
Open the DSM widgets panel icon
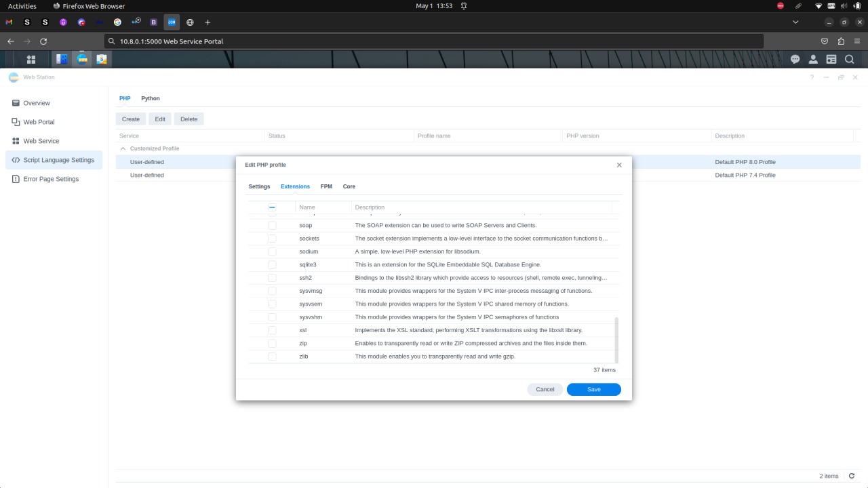click(x=831, y=59)
